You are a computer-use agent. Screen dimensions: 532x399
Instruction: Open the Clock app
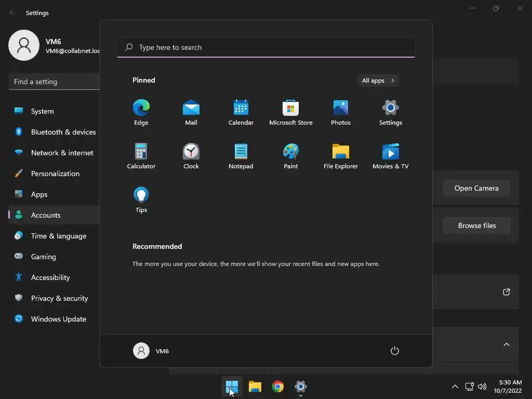click(x=191, y=156)
